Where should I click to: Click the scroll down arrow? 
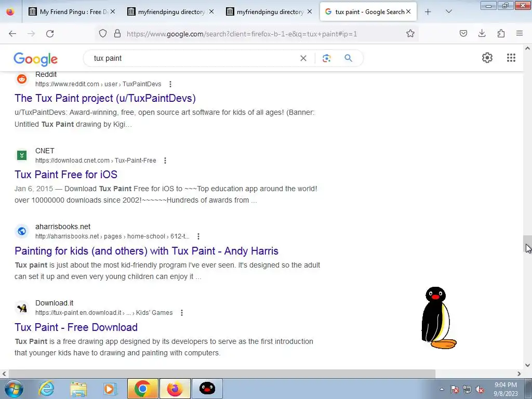pos(527,365)
